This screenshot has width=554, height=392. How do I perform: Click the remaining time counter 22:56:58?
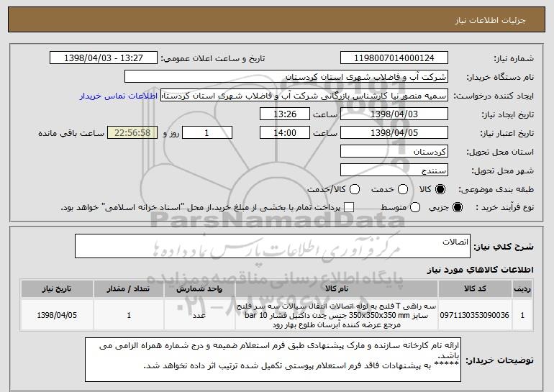132,133
